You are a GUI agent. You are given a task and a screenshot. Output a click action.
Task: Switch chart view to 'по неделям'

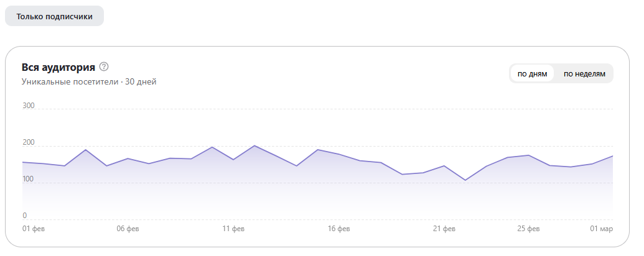coord(584,74)
